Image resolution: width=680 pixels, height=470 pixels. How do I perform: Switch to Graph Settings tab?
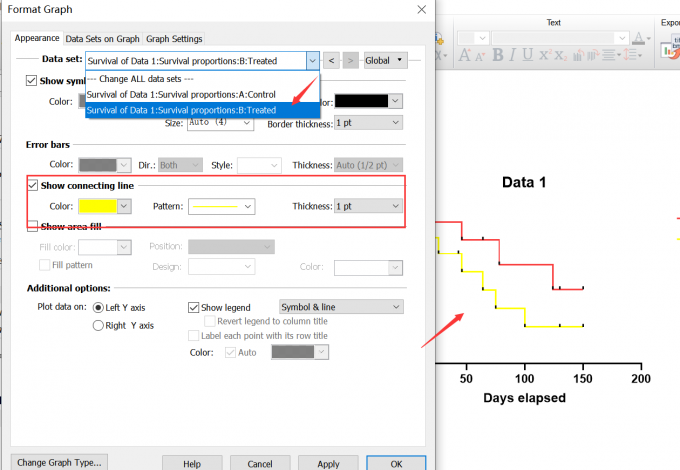coord(174,39)
